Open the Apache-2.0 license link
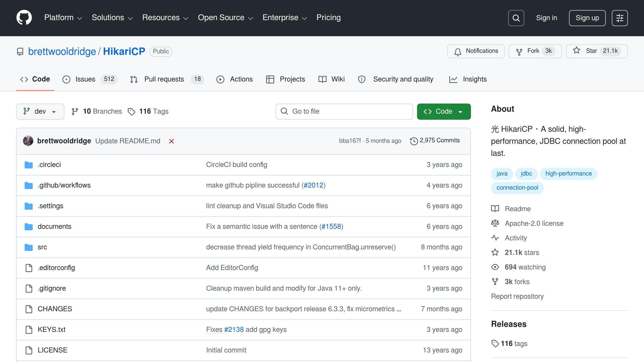The height and width of the screenshot is (362, 644). 534,223
